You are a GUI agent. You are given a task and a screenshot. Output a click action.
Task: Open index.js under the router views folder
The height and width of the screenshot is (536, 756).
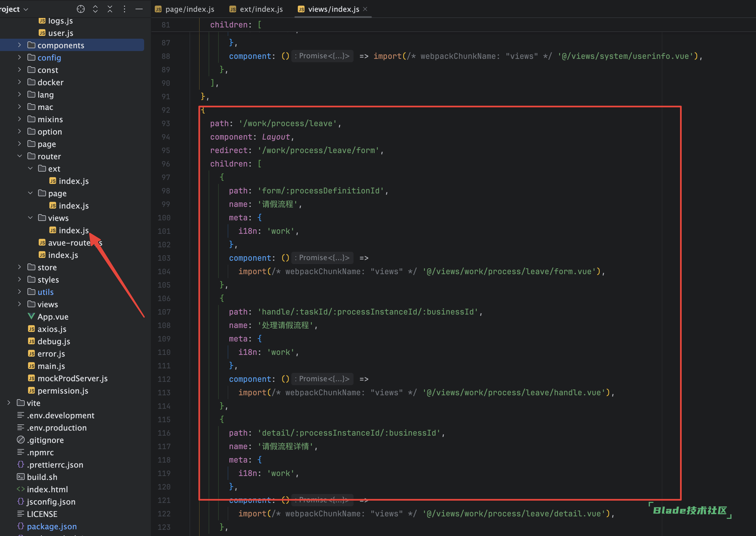point(69,230)
